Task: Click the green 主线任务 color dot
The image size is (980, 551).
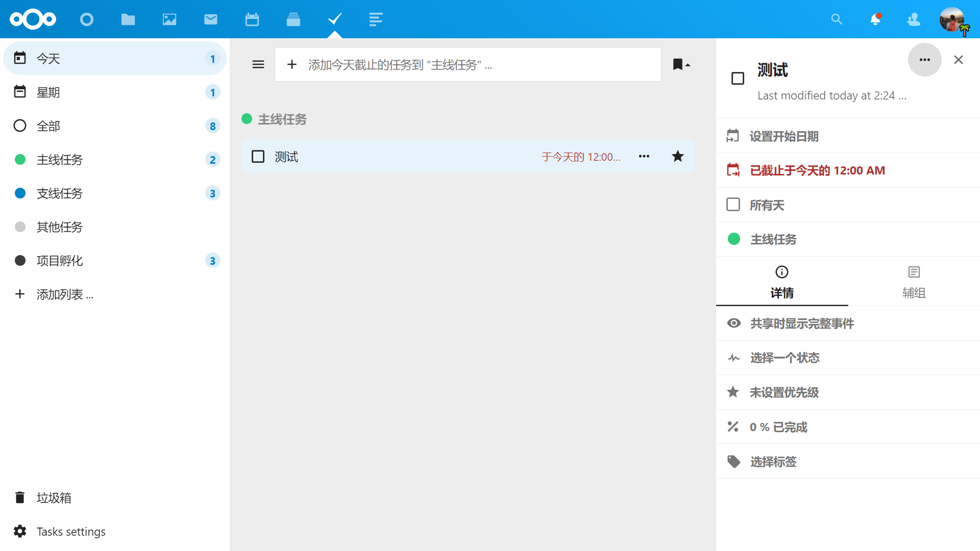Action: coord(20,160)
